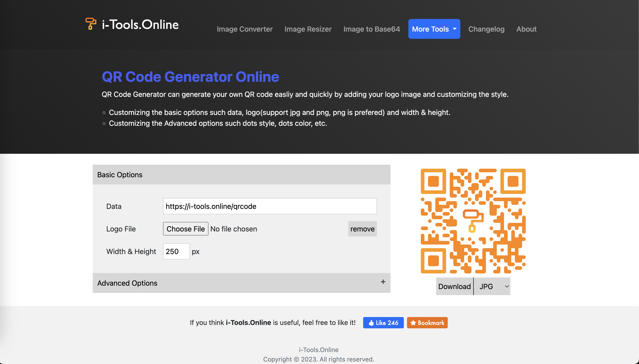Click the Width & Height label
Image resolution: width=639 pixels, height=364 pixels.
click(131, 251)
